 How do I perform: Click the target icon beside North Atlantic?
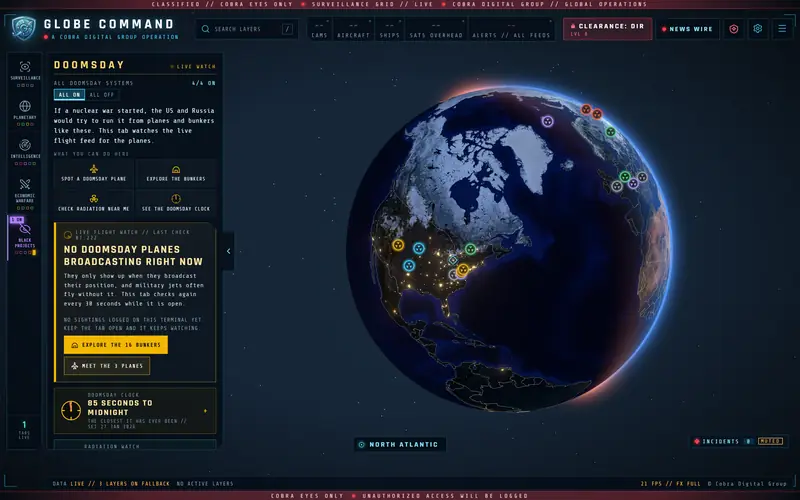(x=362, y=445)
